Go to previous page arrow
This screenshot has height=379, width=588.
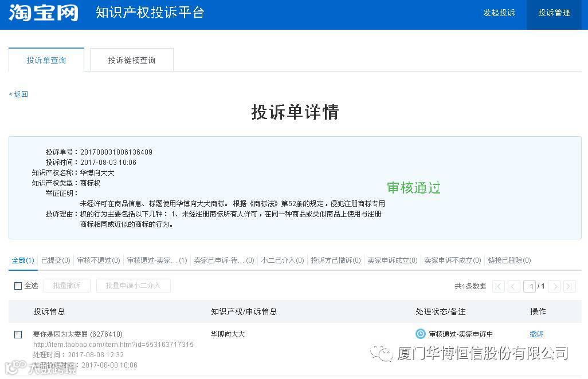(x=513, y=286)
